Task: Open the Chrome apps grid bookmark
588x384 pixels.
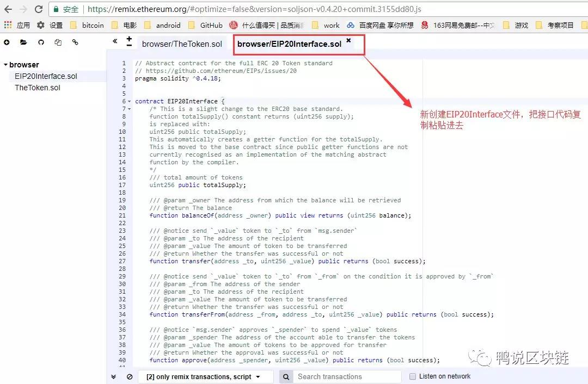Action: click(x=17, y=25)
